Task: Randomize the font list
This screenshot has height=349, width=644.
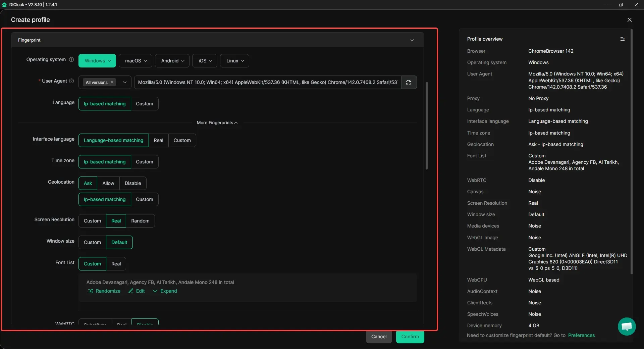Action: [104, 291]
